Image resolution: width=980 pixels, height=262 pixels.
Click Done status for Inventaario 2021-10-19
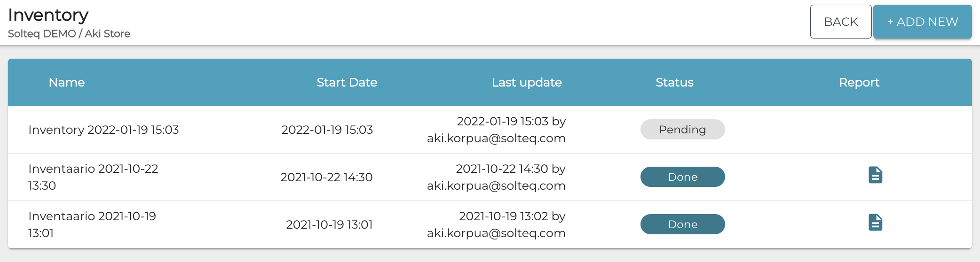682,224
